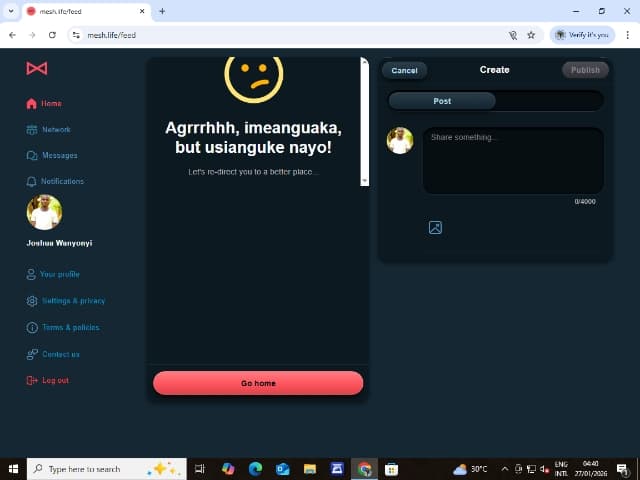Click the Go home button
Image resolution: width=640 pixels, height=480 pixels.
tap(258, 383)
